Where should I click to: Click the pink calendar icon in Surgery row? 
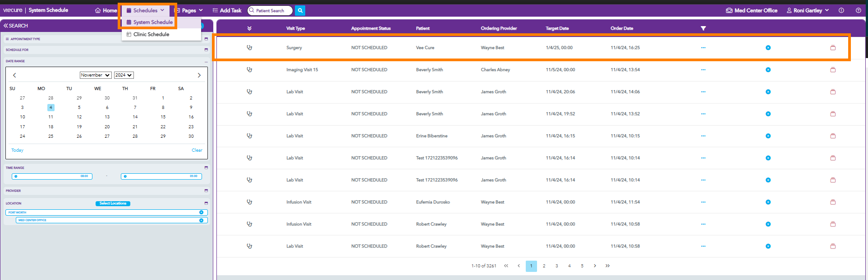[x=833, y=48]
